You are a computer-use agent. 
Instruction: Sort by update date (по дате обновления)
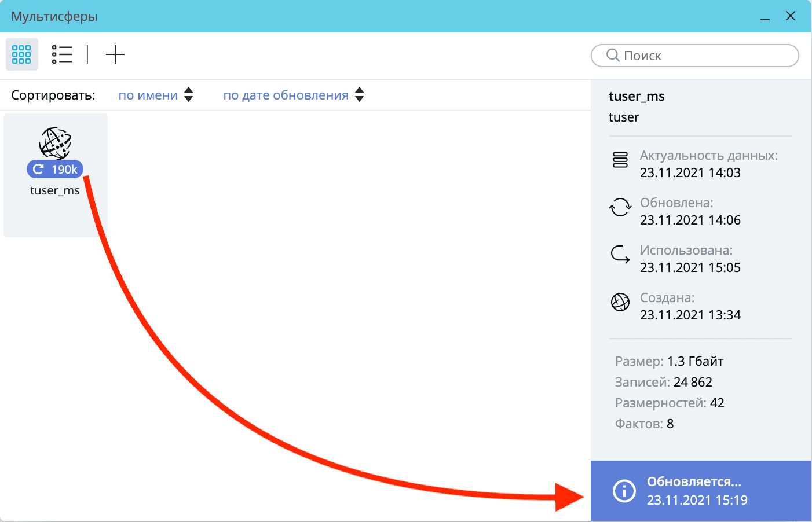coord(286,95)
